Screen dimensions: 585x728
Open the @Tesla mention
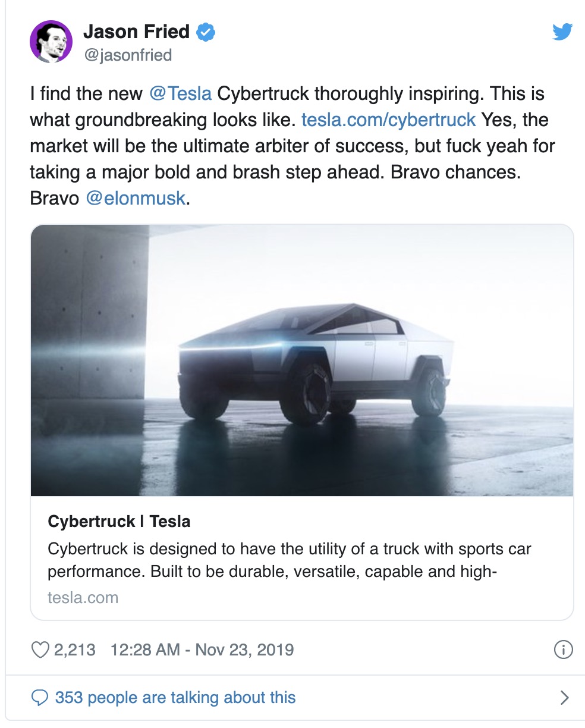click(x=180, y=94)
